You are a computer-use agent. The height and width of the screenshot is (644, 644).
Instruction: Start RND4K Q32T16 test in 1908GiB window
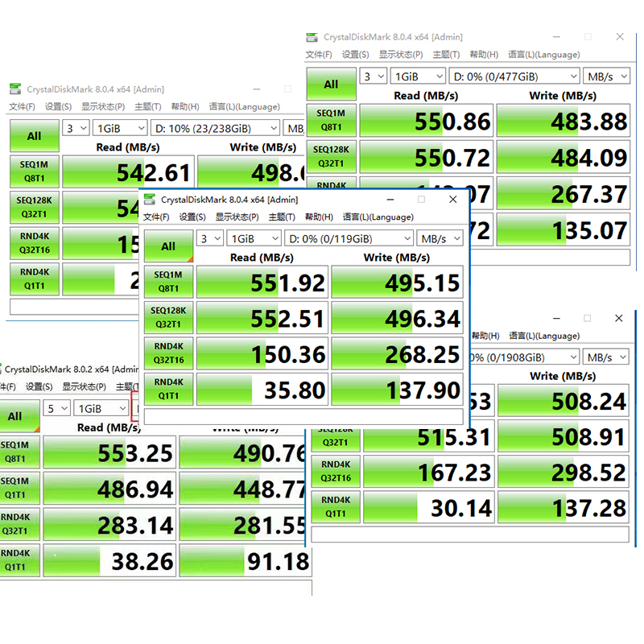[336, 471]
